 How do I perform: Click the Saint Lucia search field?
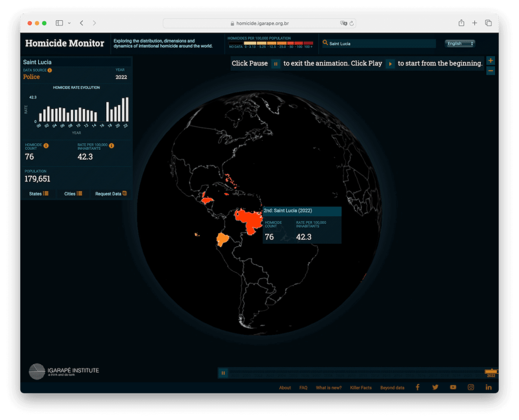coord(380,44)
